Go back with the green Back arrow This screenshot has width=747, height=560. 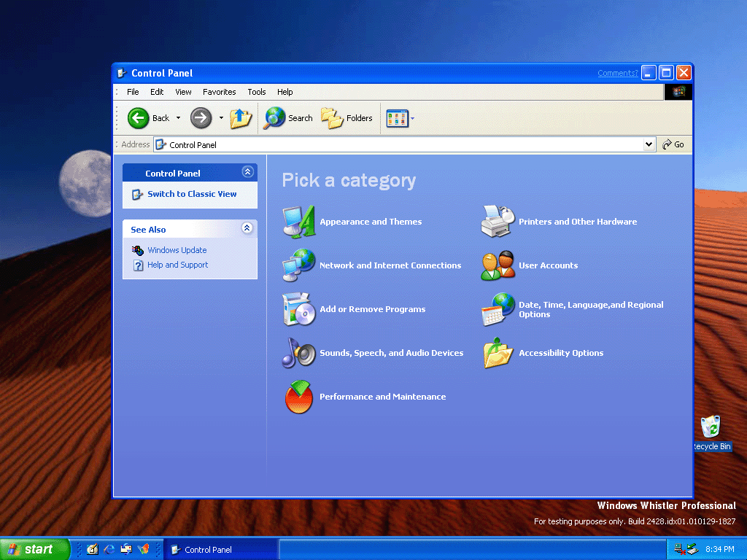coord(138,118)
